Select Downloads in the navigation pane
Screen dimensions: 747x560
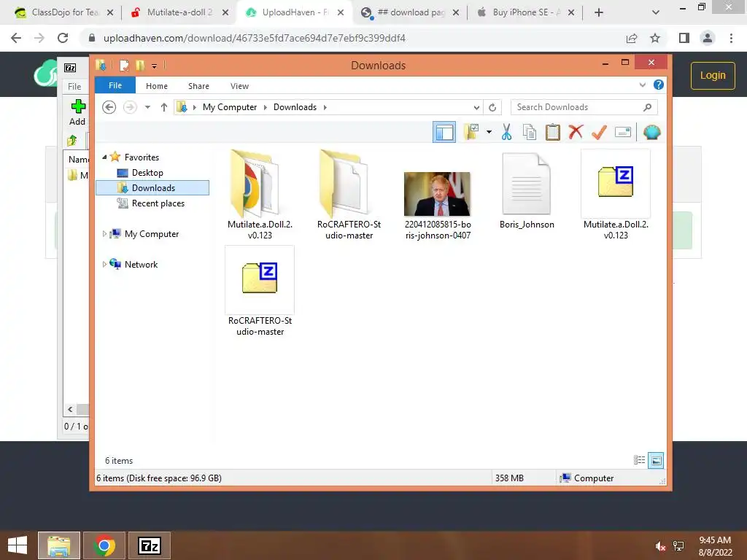click(152, 187)
